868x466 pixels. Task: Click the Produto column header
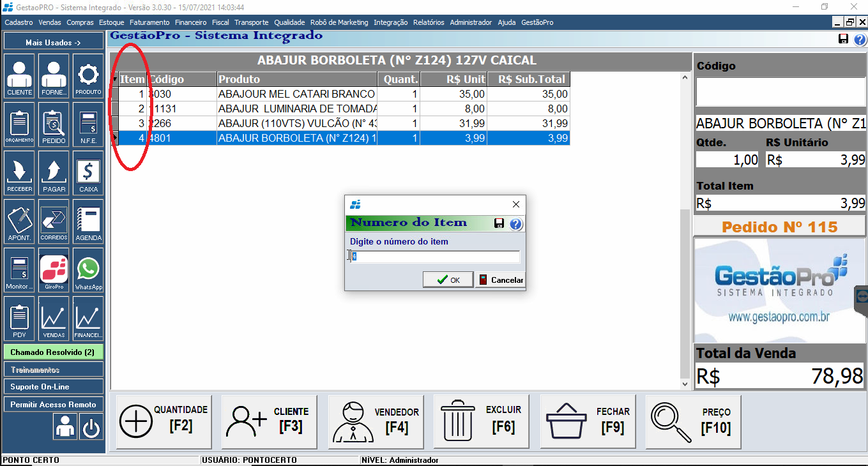coord(297,79)
